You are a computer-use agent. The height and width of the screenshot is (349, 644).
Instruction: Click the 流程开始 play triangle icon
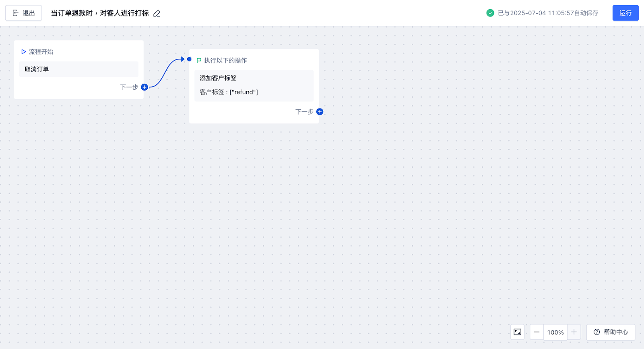point(24,52)
